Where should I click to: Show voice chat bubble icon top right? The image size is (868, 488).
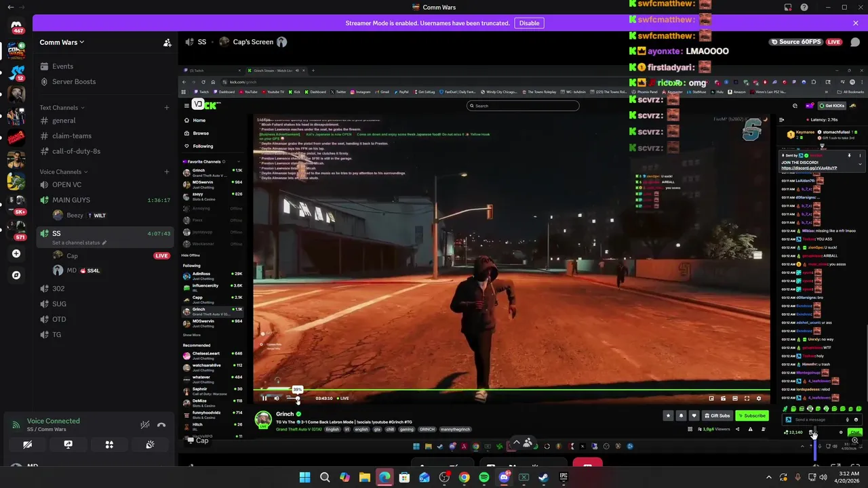[855, 42]
